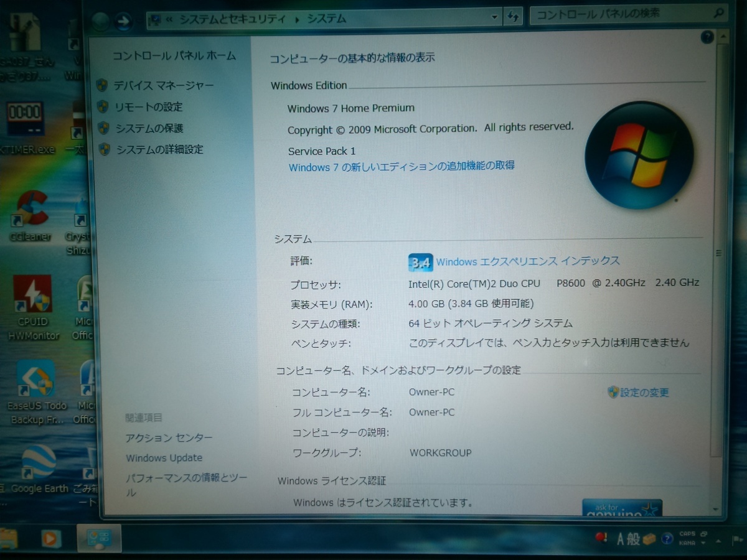Screen dimensions: 747x560
Task: Open Action Center (アクション センター)
Action: pos(169,438)
